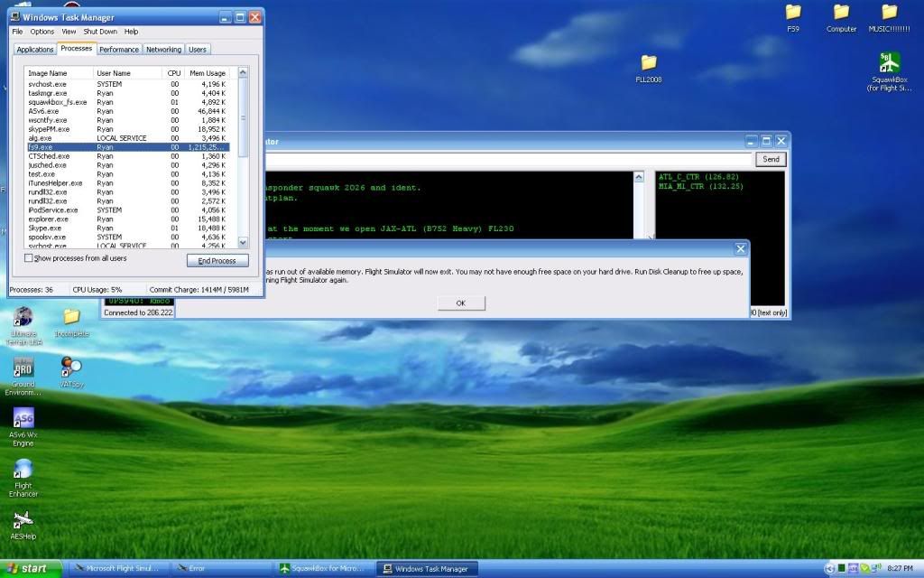Image resolution: width=924 pixels, height=578 pixels.
Task: Switch to the Networking tab
Action: pos(163,50)
